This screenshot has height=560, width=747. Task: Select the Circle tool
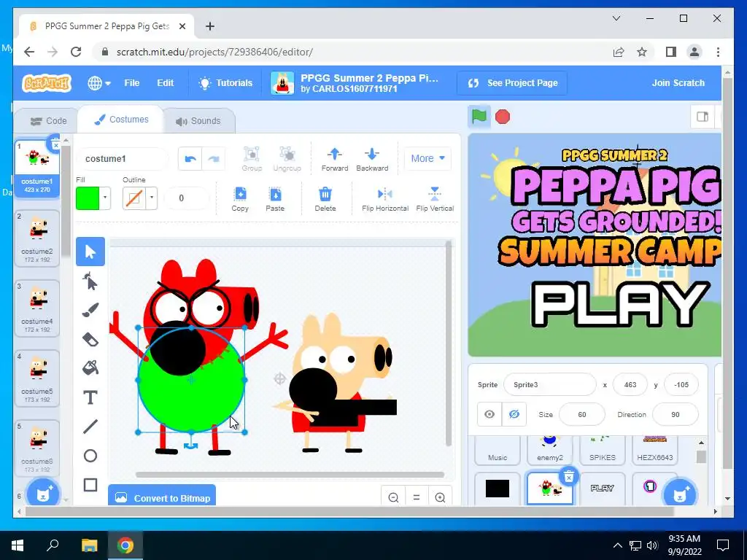(x=90, y=456)
